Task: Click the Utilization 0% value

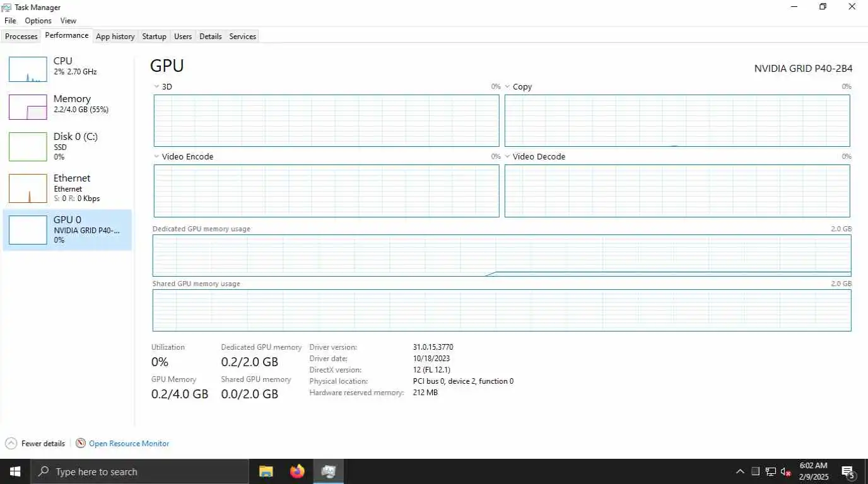Action: pos(160,362)
